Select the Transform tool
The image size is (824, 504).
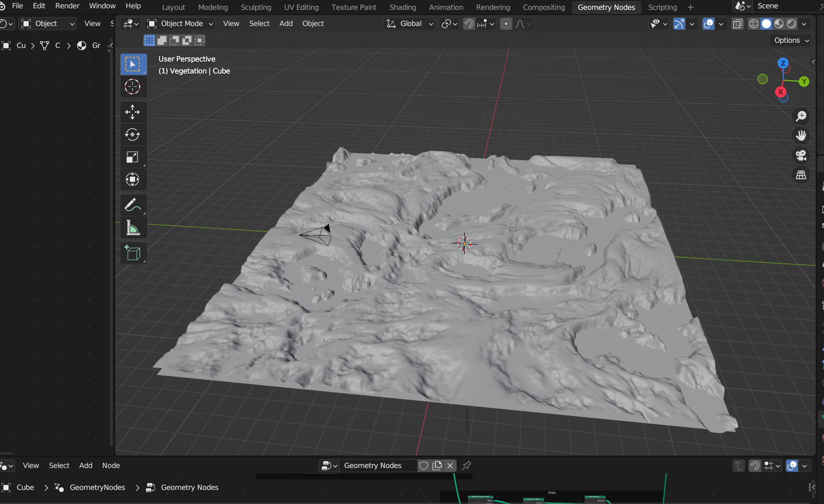click(132, 179)
